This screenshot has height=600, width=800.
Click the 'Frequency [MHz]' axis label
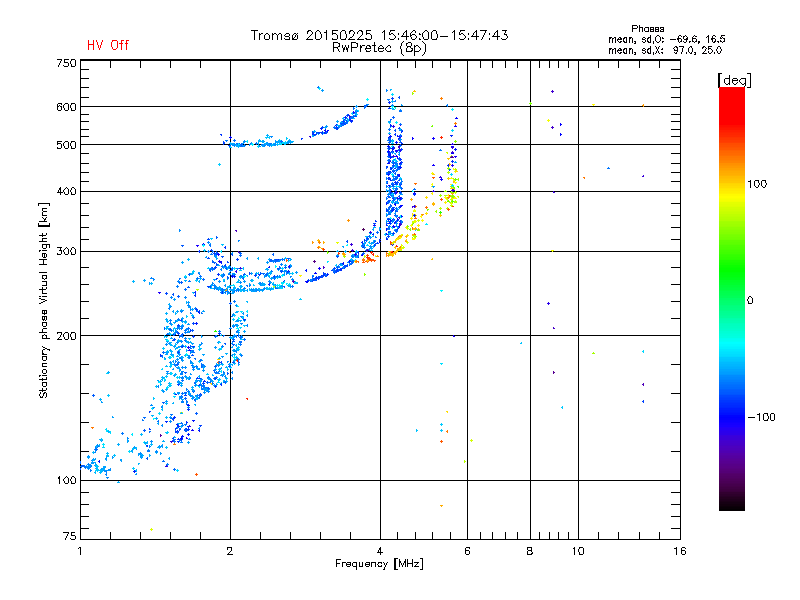coord(379,564)
